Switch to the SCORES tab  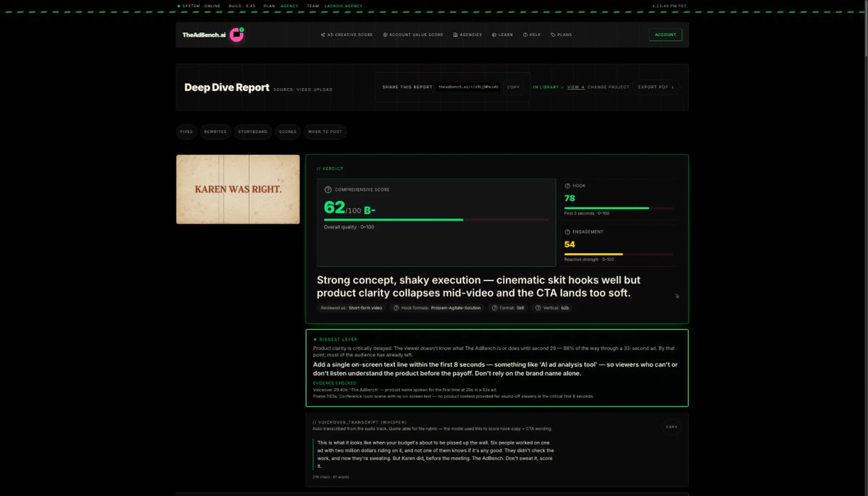(x=288, y=132)
